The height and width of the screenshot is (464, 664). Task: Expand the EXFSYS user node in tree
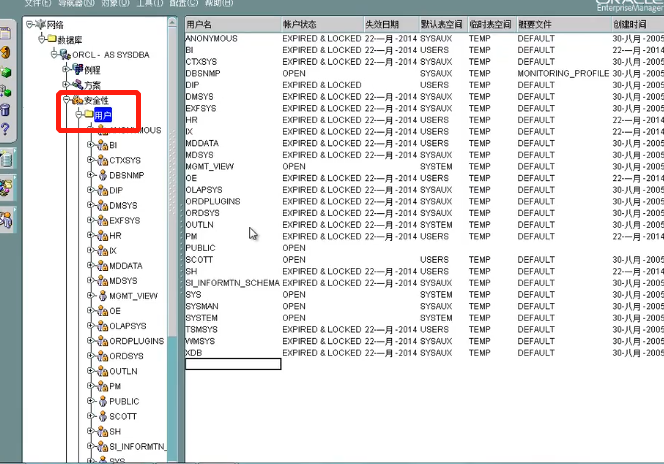pyautogui.click(x=90, y=220)
